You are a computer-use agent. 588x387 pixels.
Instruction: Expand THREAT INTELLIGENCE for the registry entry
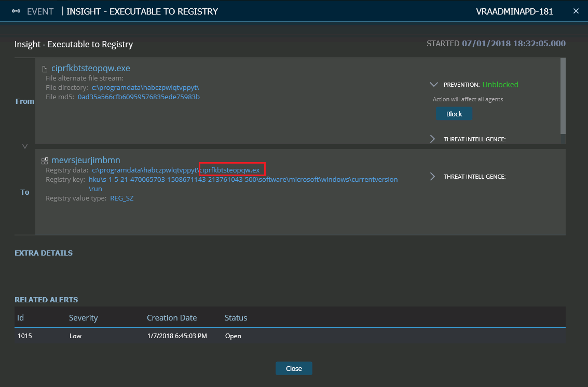[x=432, y=176]
